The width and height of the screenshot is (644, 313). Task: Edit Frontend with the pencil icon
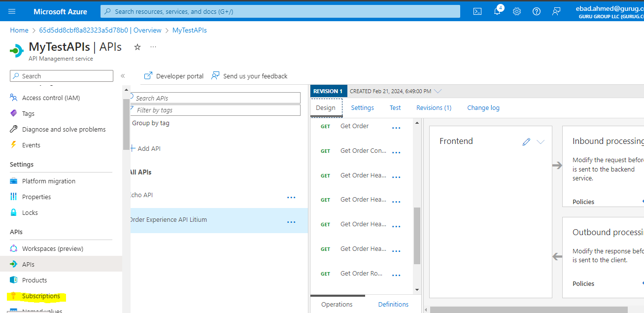(526, 141)
